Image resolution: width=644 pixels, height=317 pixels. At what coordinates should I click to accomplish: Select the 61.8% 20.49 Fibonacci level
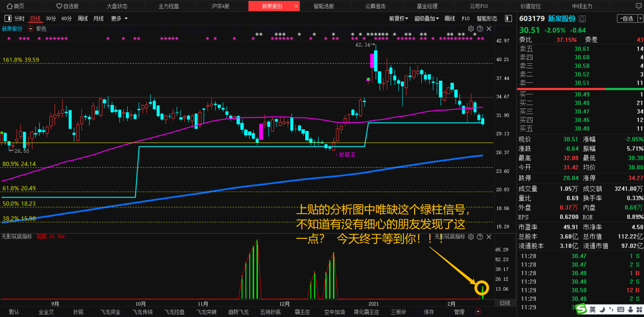coord(19,188)
